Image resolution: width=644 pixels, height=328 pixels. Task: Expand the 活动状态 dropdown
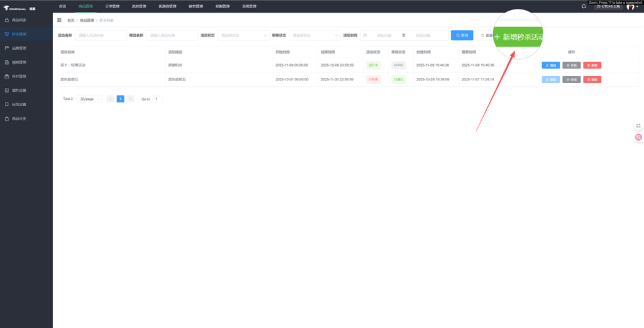click(x=243, y=35)
